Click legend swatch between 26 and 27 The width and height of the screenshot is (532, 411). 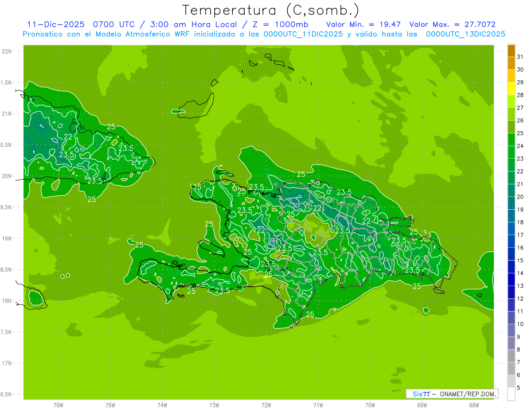pos(511,114)
